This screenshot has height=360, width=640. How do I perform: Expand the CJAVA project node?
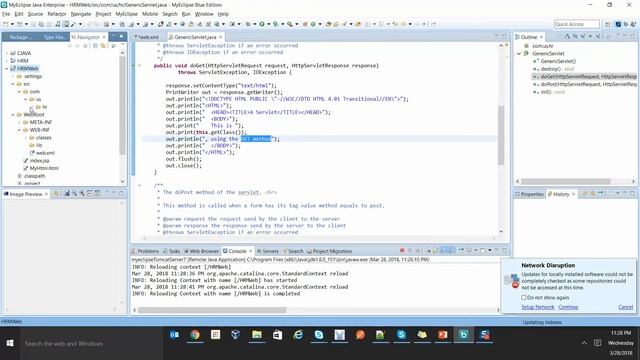click(x=7, y=53)
